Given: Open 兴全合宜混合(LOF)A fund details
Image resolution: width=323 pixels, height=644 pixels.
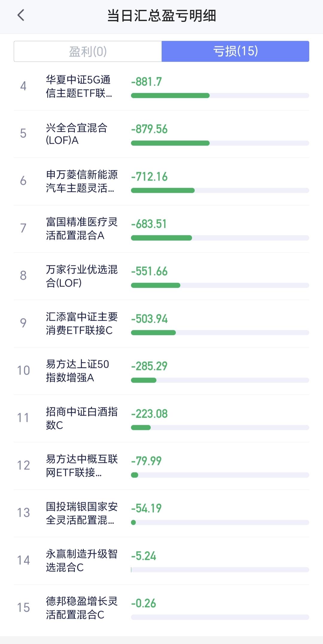Looking at the screenshot, I should coord(77,134).
